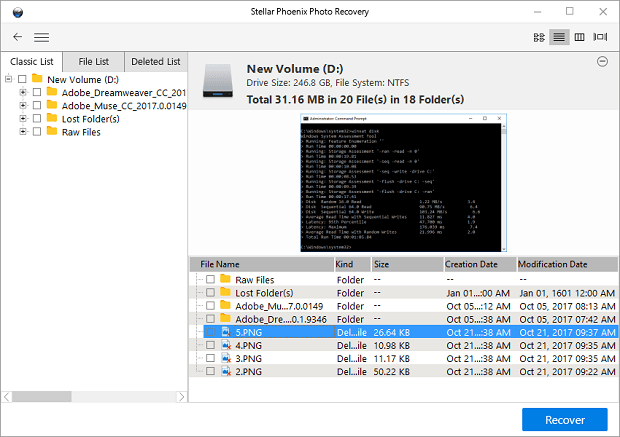Screen dimensions: 620x437
Task: Click the 2.PNG deleted file icon
Action: pyautogui.click(x=226, y=371)
